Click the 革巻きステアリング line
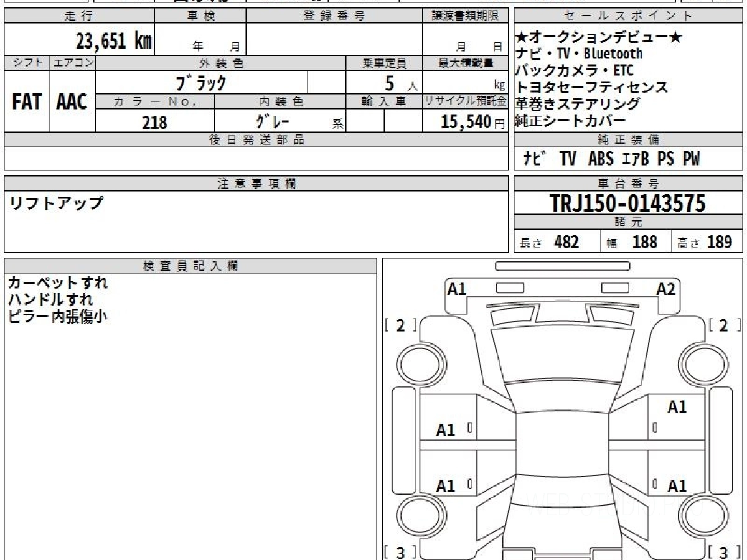The height and width of the screenshot is (560, 747). pyautogui.click(x=578, y=104)
